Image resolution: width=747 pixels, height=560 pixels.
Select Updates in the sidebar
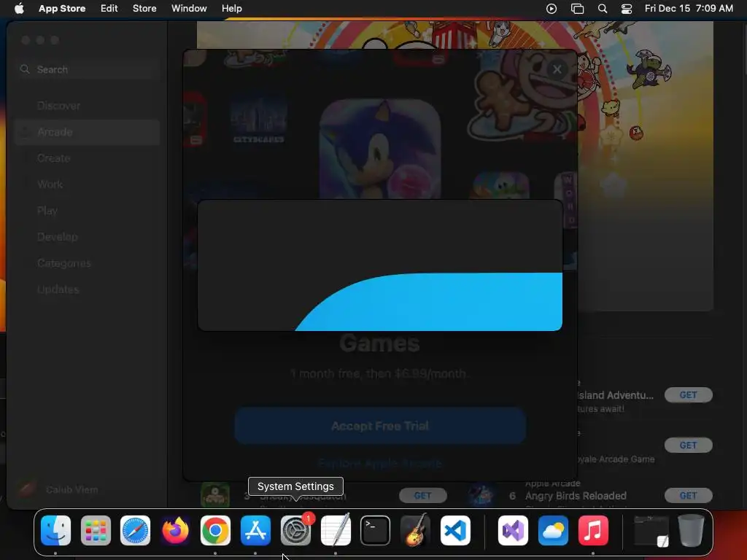click(87, 289)
